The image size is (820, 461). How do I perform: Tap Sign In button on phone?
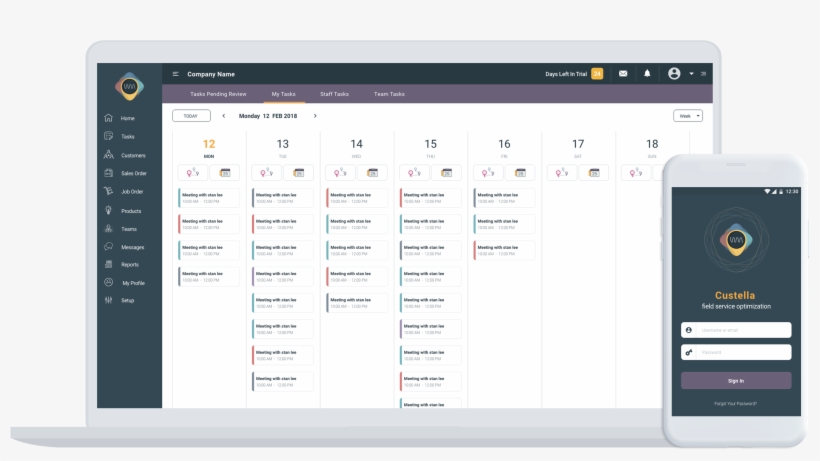click(736, 381)
